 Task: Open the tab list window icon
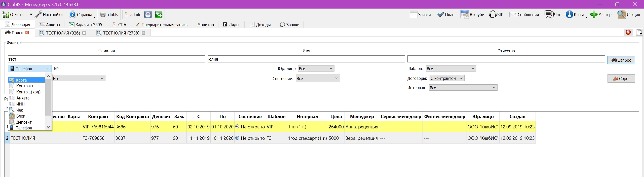click(639, 32)
